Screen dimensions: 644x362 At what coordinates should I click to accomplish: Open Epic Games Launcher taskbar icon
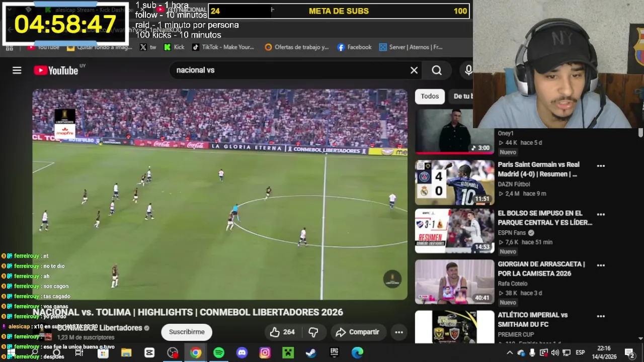click(334, 353)
